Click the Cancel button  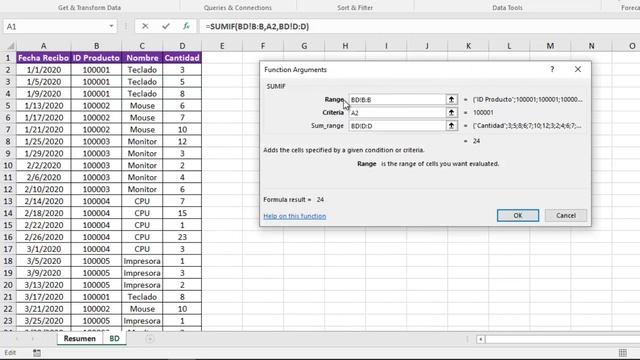click(x=566, y=216)
